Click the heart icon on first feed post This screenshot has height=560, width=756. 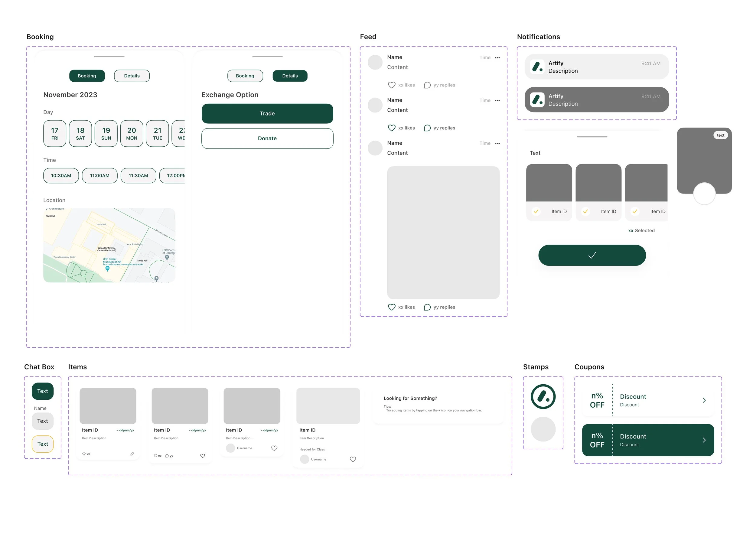point(391,85)
